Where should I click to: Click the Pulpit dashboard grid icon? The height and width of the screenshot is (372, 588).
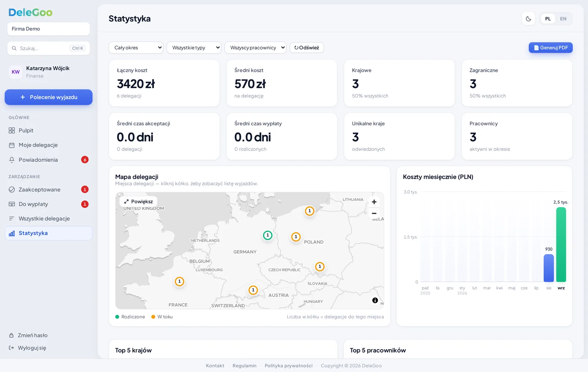click(x=12, y=130)
